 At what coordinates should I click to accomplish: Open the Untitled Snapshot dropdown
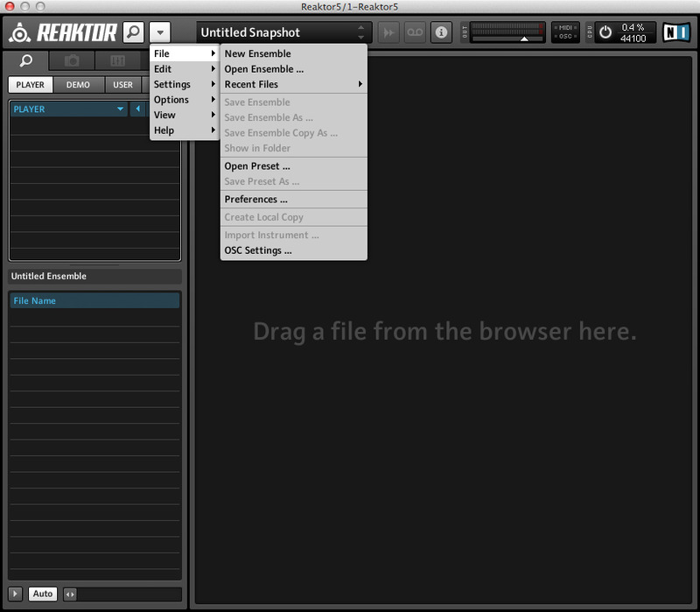(282, 32)
